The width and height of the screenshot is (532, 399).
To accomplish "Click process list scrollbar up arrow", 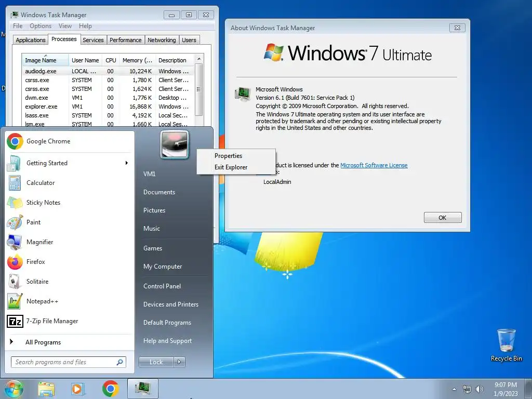I will (199, 59).
